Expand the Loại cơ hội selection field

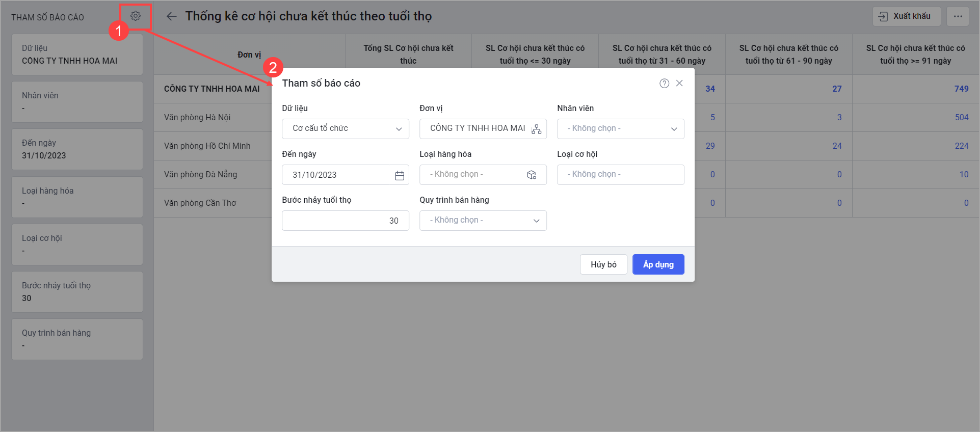[620, 174]
